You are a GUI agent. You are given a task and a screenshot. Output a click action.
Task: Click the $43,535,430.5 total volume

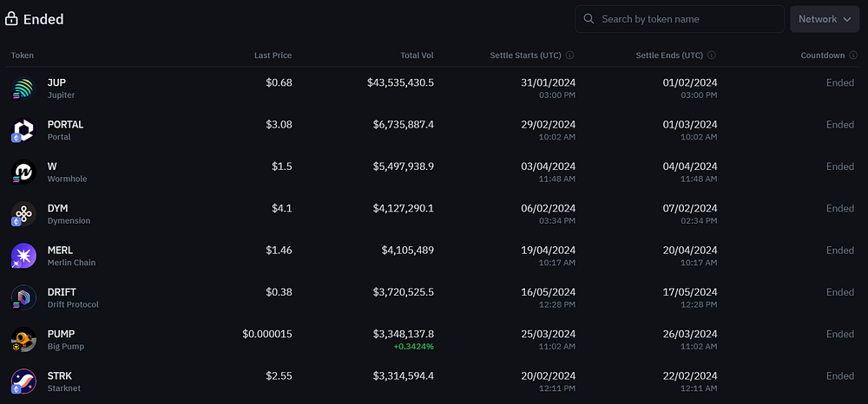(400, 83)
